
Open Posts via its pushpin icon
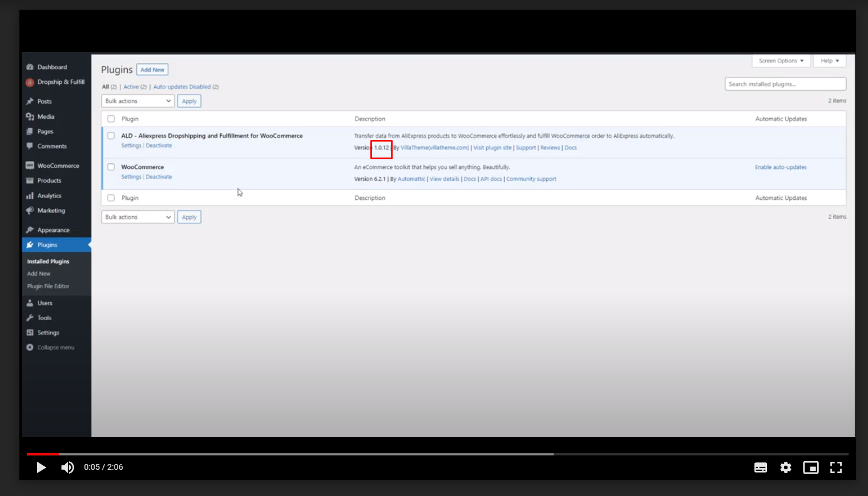click(x=30, y=102)
